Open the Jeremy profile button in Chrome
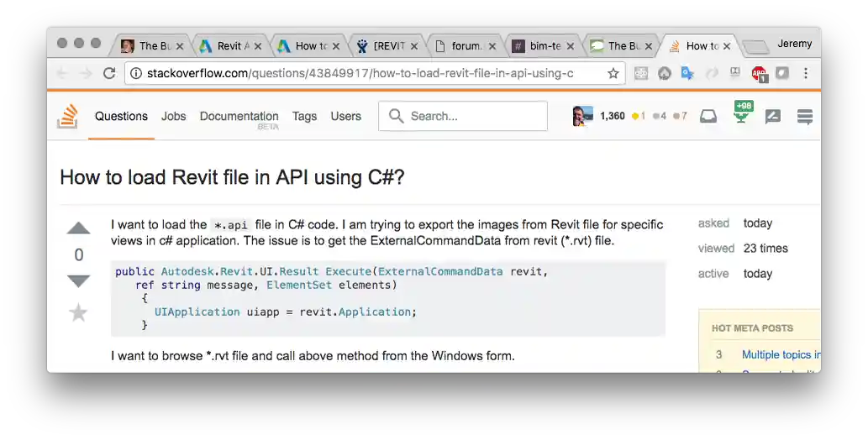This screenshot has height=440, width=868. click(x=794, y=44)
